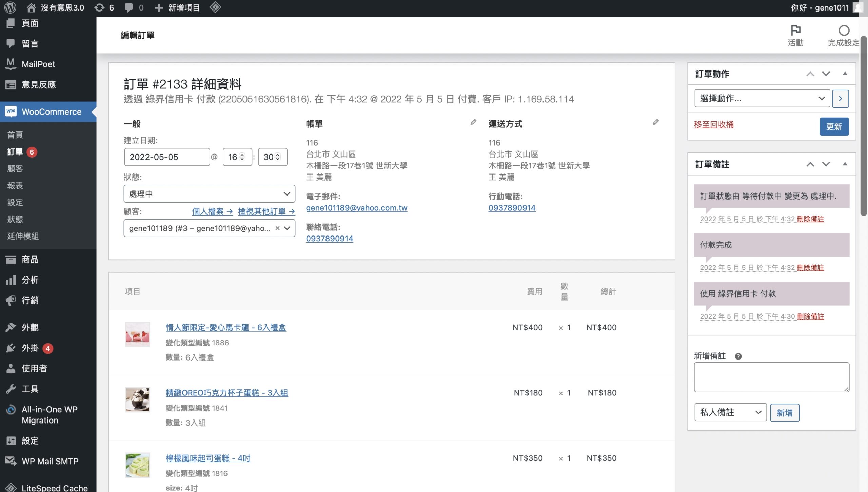The height and width of the screenshot is (492, 868).
Task: Click the new-note help question mark icon
Action: click(x=738, y=356)
